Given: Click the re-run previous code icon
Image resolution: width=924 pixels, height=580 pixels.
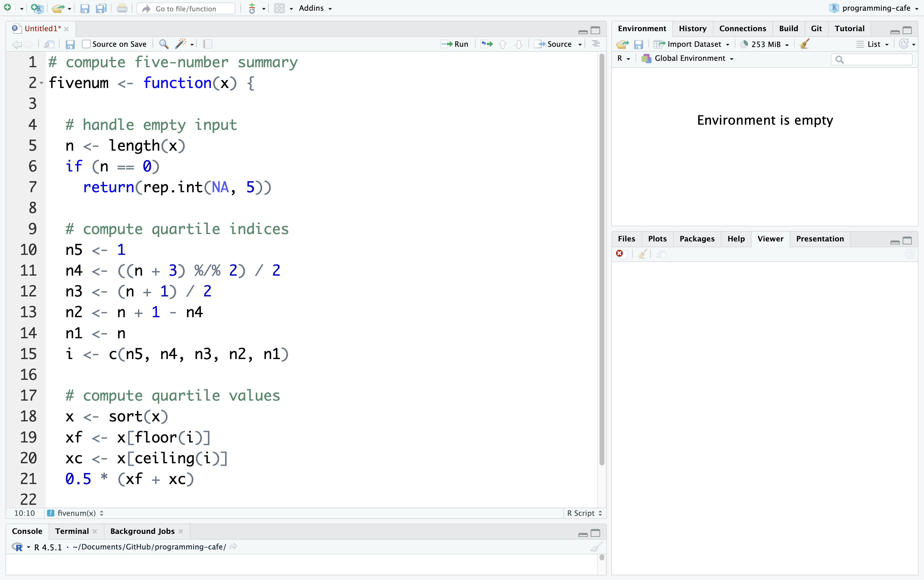Looking at the screenshot, I should point(487,44).
